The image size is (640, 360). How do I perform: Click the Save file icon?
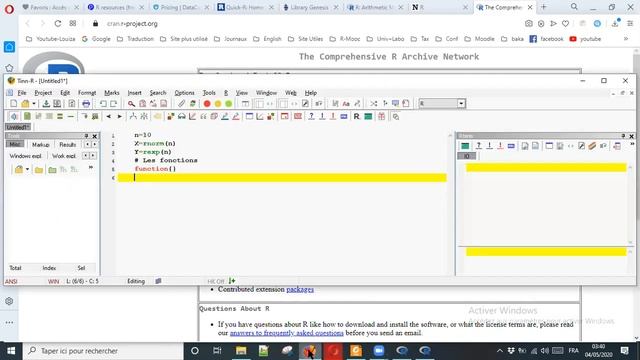click(46, 104)
